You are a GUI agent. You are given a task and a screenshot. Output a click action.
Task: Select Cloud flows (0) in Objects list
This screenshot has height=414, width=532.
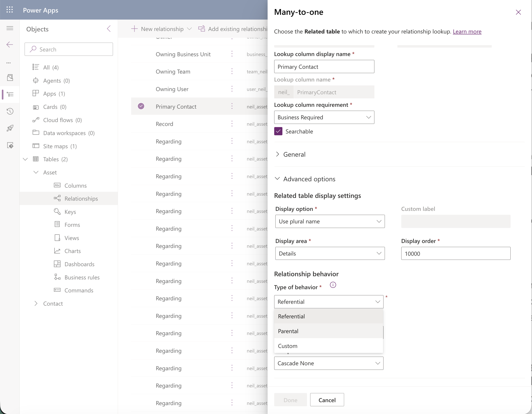pyautogui.click(x=62, y=120)
